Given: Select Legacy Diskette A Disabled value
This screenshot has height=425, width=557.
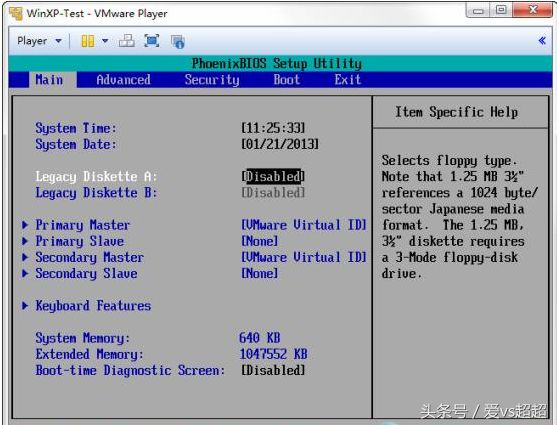Looking at the screenshot, I should [x=273, y=176].
